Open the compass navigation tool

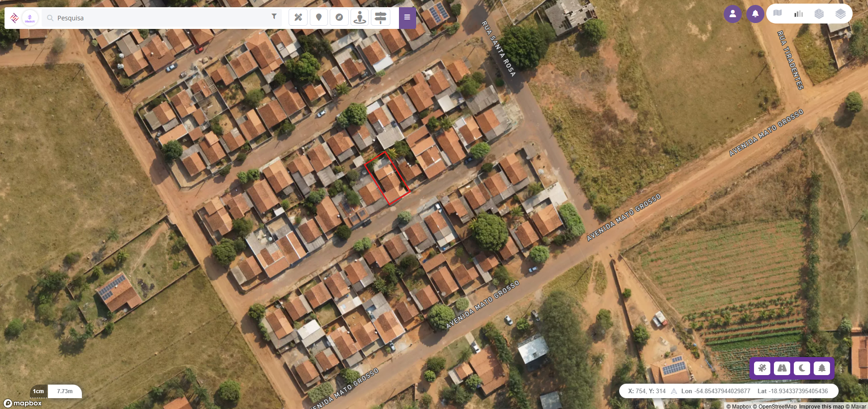point(339,18)
